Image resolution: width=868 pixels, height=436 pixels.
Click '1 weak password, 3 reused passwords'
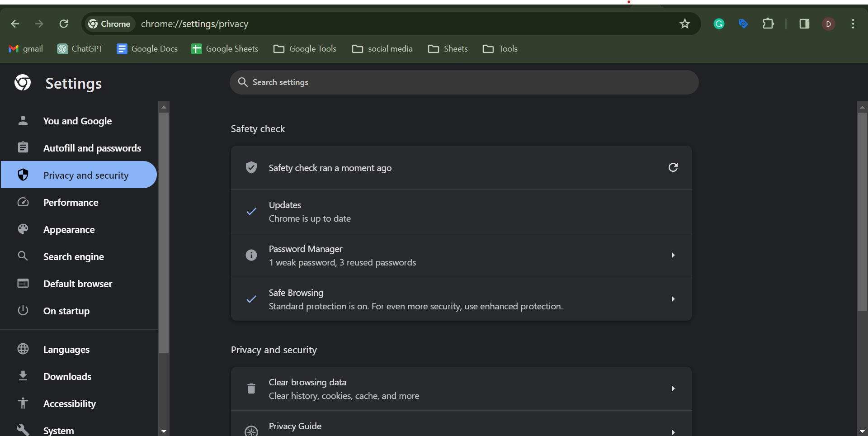pos(342,262)
